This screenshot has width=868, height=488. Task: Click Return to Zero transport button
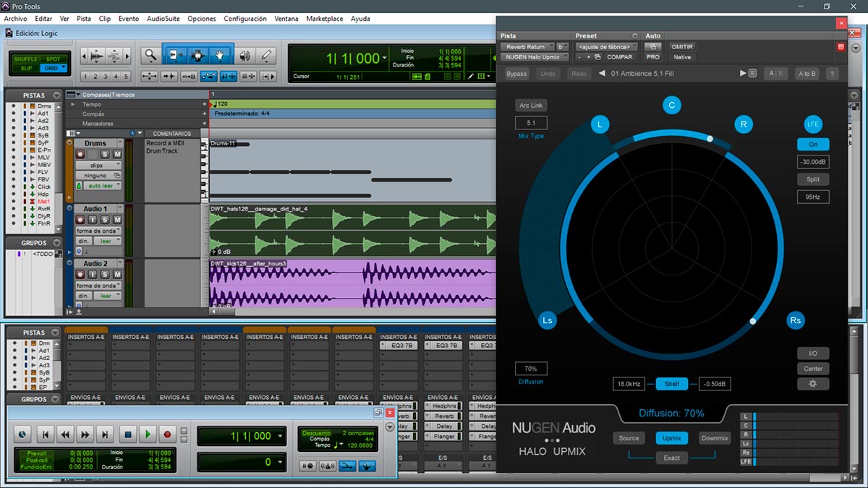click(x=46, y=435)
